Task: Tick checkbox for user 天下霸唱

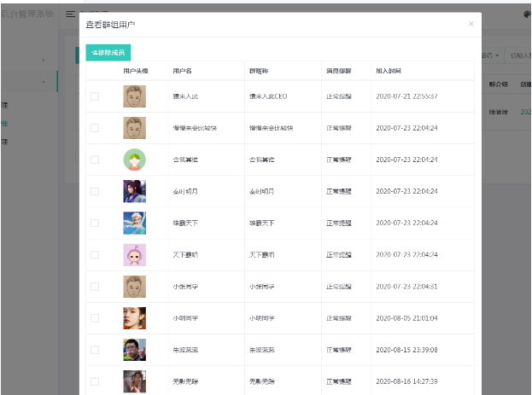Action: coord(95,254)
